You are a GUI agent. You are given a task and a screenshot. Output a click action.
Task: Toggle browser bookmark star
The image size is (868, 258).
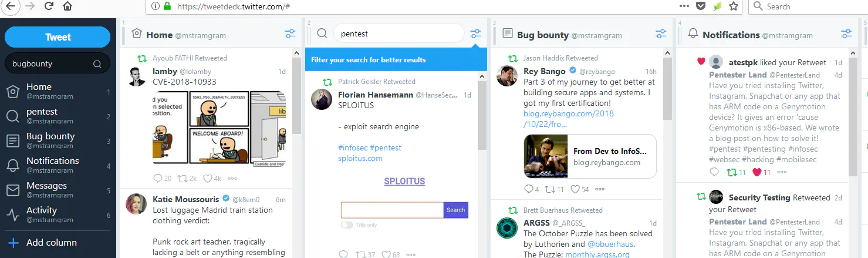pos(734,6)
